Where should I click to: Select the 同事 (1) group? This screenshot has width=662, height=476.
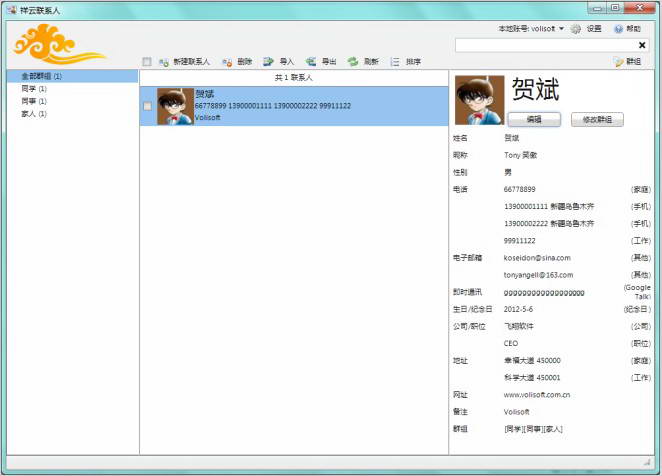click(34, 101)
